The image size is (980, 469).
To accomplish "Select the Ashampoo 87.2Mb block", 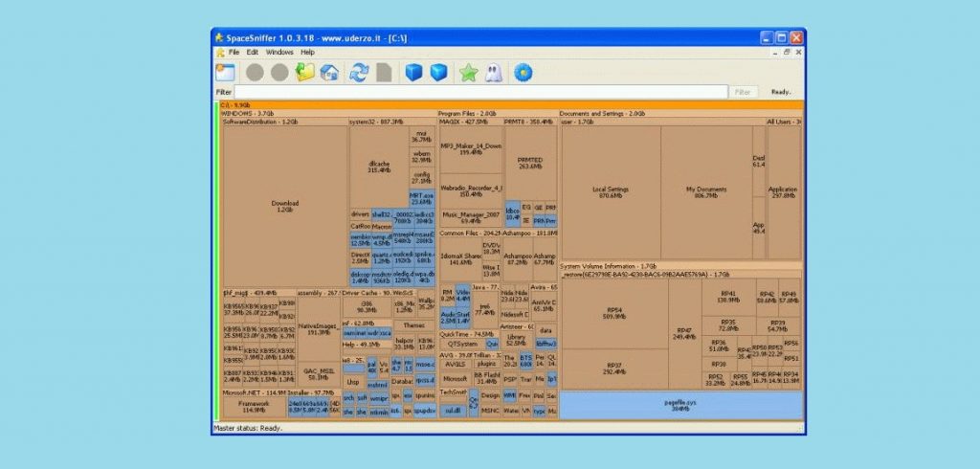I will pyautogui.click(x=518, y=259).
